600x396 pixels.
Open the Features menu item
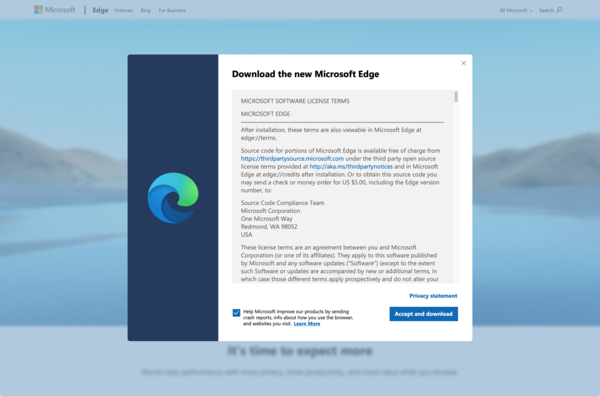click(x=123, y=10)
